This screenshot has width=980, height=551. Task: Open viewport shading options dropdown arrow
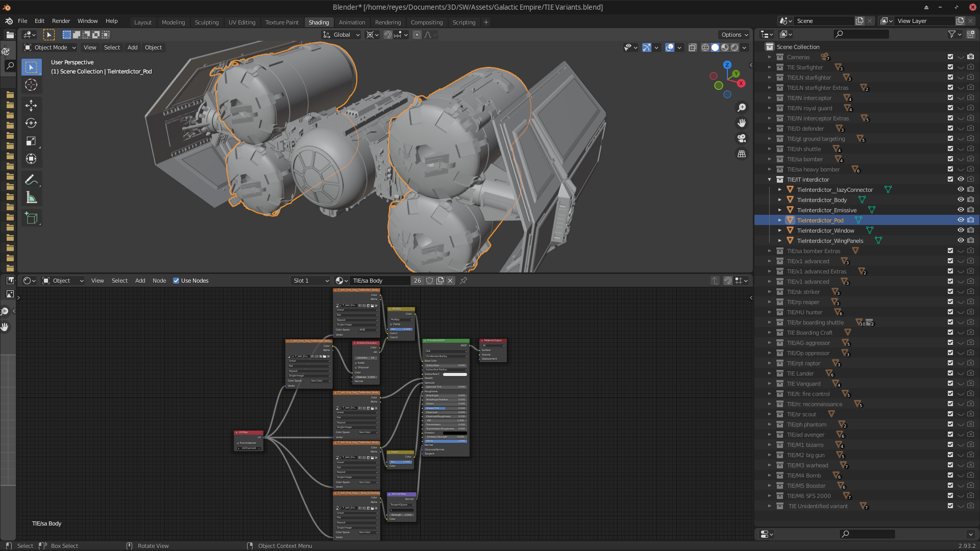pos(745,47)
